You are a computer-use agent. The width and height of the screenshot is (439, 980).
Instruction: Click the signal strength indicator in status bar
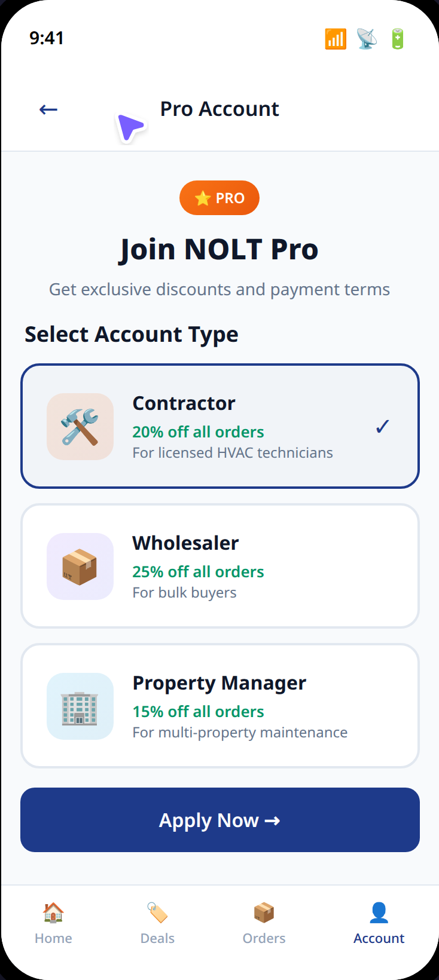point(336,38)
